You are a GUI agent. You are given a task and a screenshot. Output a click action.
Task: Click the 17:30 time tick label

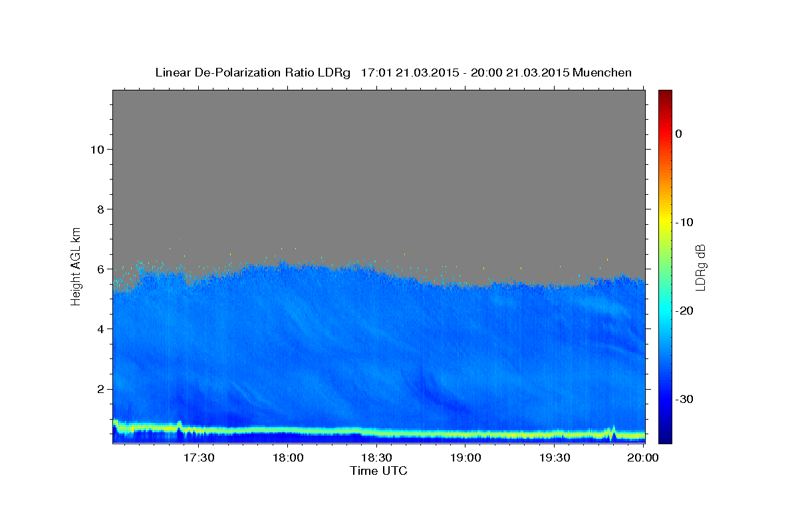[x=199, y=458]
